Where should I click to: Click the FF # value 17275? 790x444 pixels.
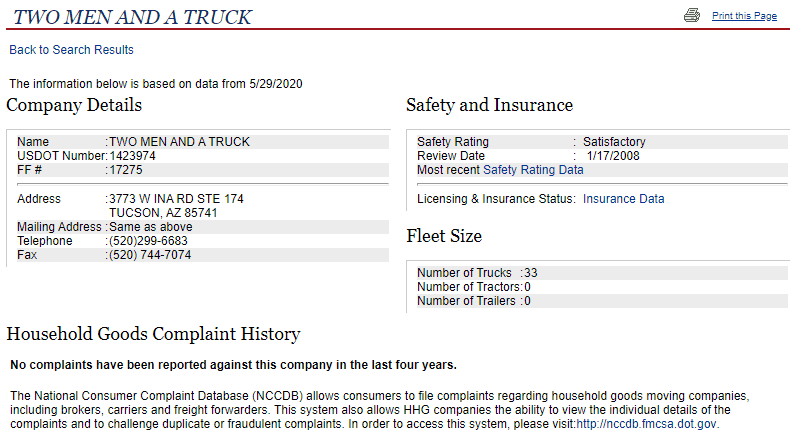coord(126,170)
